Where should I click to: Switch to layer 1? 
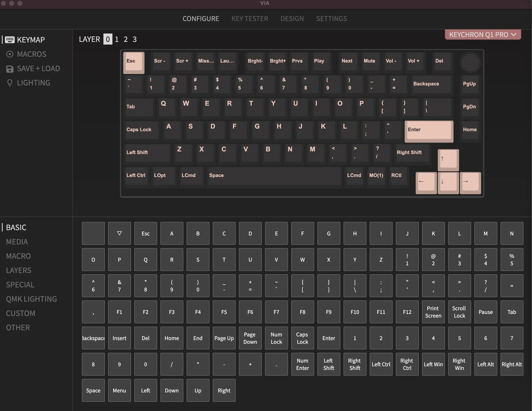[117, 39]
